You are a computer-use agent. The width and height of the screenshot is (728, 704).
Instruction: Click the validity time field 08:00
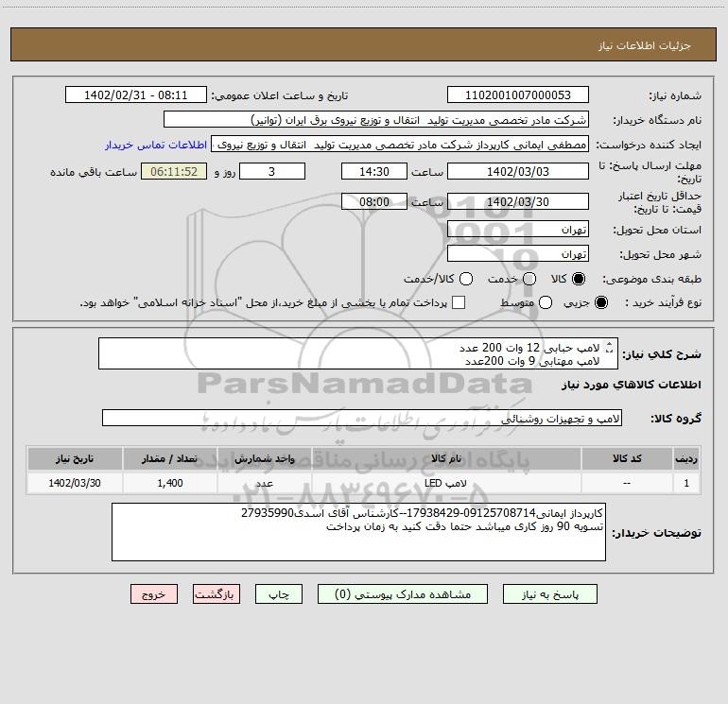[374, 202]
